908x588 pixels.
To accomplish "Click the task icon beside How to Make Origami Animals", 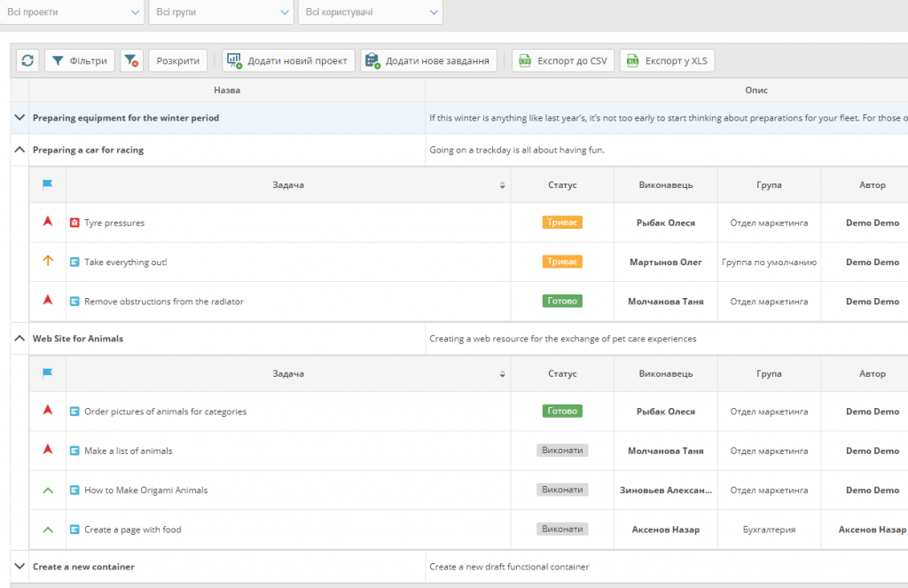I will pyautogui.click(x=75, y=490).
